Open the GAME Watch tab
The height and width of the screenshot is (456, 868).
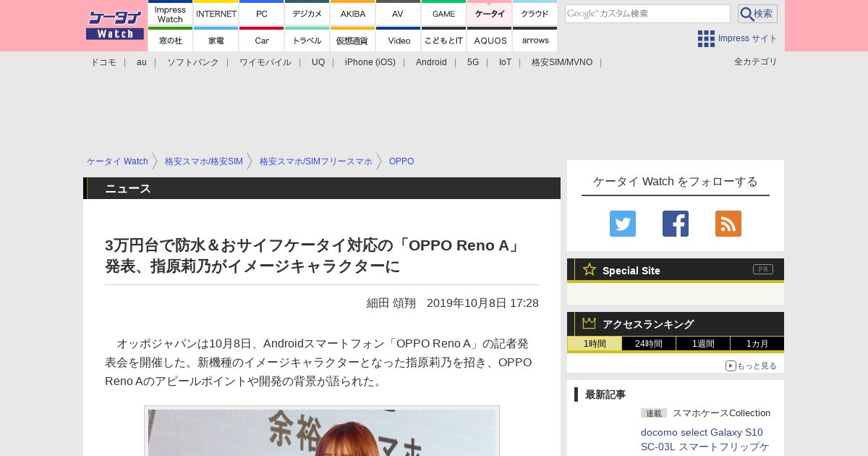coord(444,14)
